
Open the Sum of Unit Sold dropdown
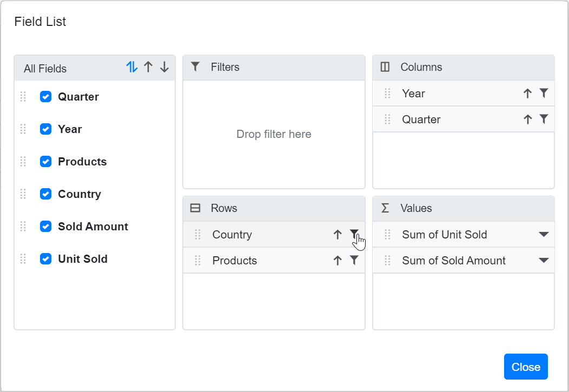click(545, 235)
